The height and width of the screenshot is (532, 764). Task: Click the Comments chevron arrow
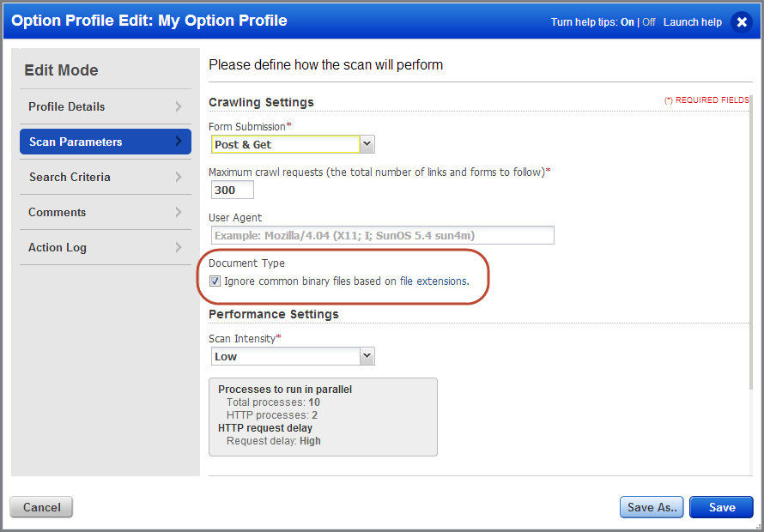pos(179,212)
